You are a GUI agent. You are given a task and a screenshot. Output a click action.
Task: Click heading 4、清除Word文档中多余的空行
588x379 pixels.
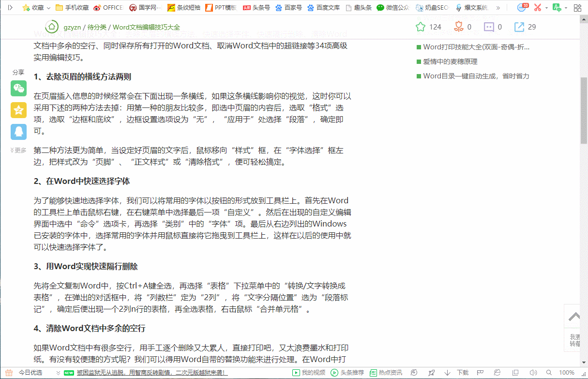point(90,329)
